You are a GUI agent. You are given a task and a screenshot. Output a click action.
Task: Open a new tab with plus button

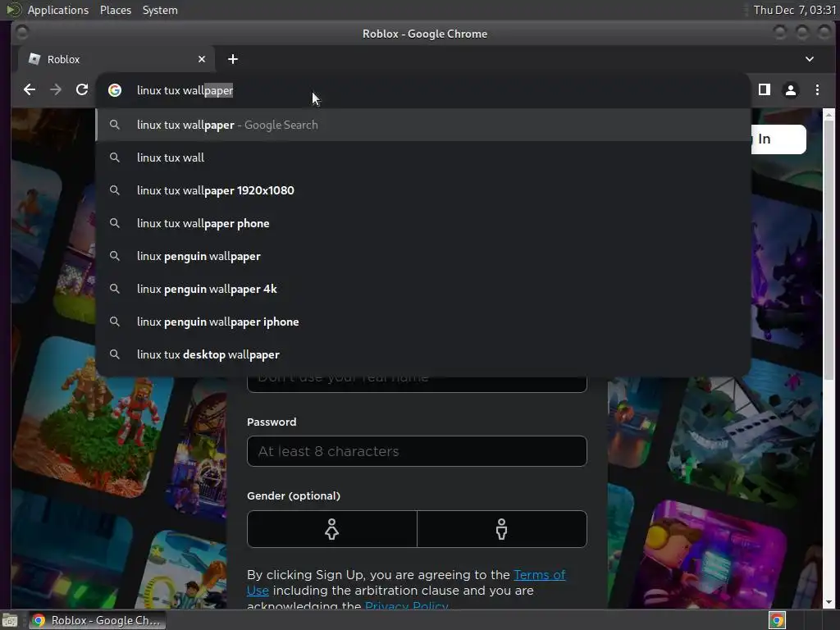tap(232, 59)
